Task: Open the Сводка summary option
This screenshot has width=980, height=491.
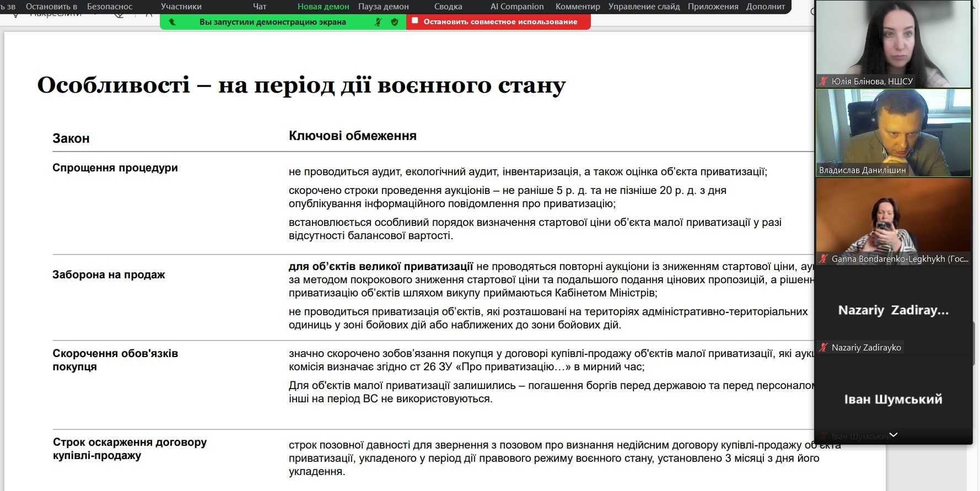Action: [448, 7]
